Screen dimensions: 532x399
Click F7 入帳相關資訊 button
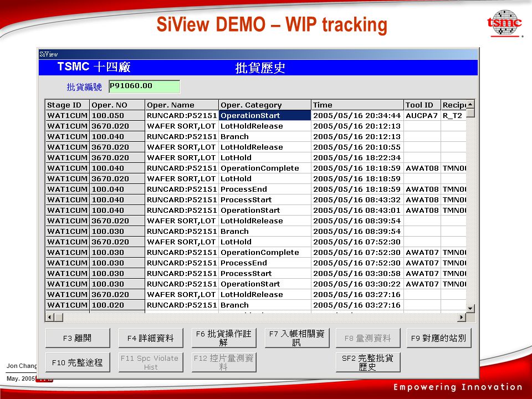297,338
